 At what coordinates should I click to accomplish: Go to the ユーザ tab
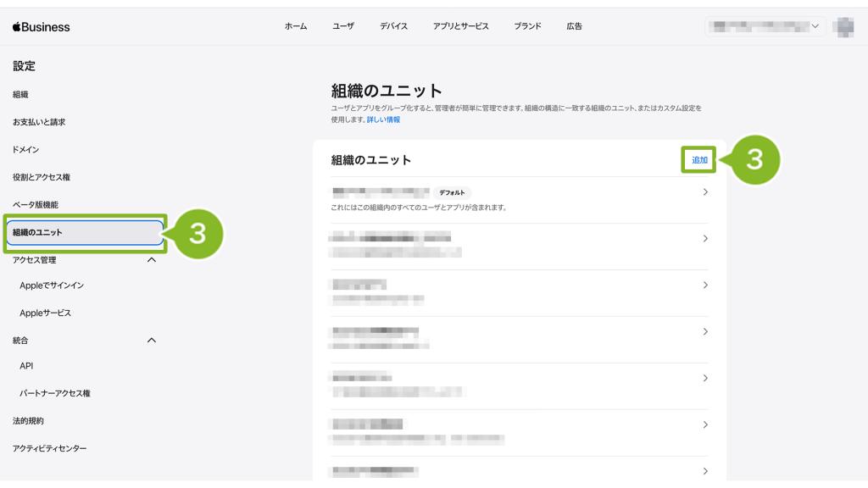click(x=343, y=26)
